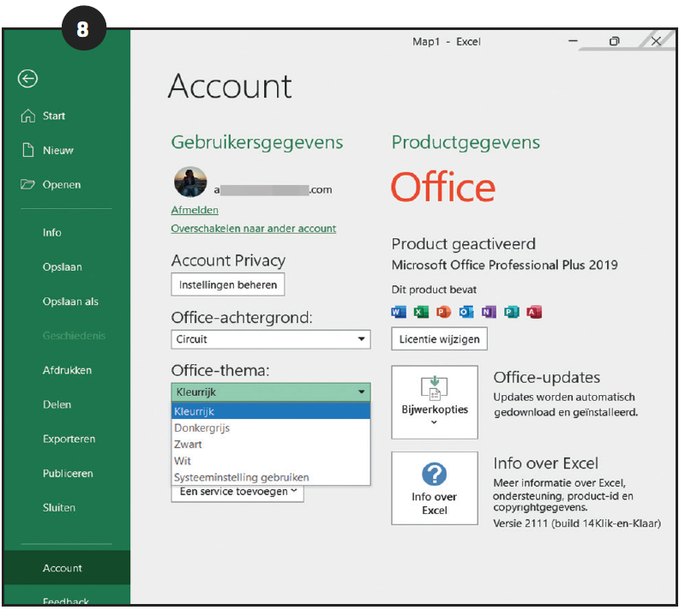This screenshot has height=616, width=685.
Task: Select Kleurrijk theme option in list
Action: (x=271, y=411)
